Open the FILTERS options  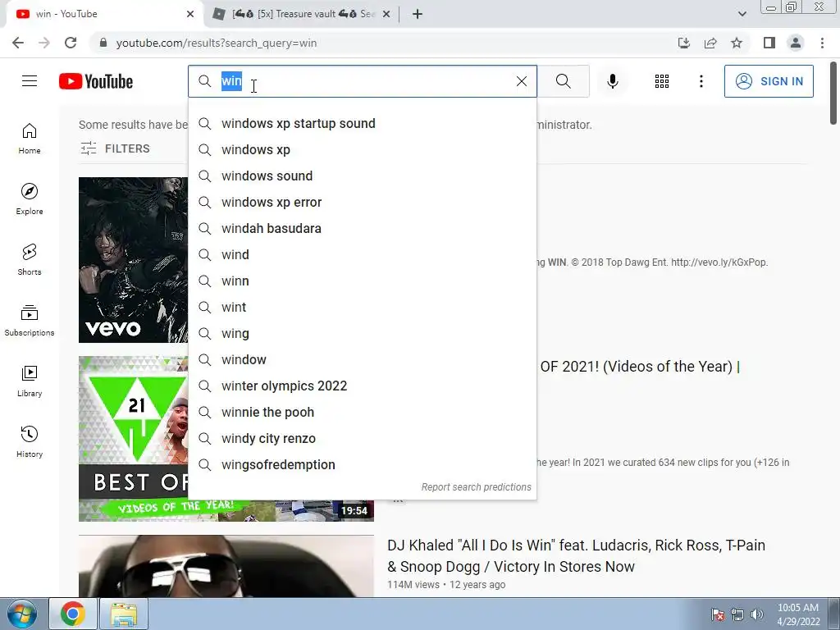point(115,148)
